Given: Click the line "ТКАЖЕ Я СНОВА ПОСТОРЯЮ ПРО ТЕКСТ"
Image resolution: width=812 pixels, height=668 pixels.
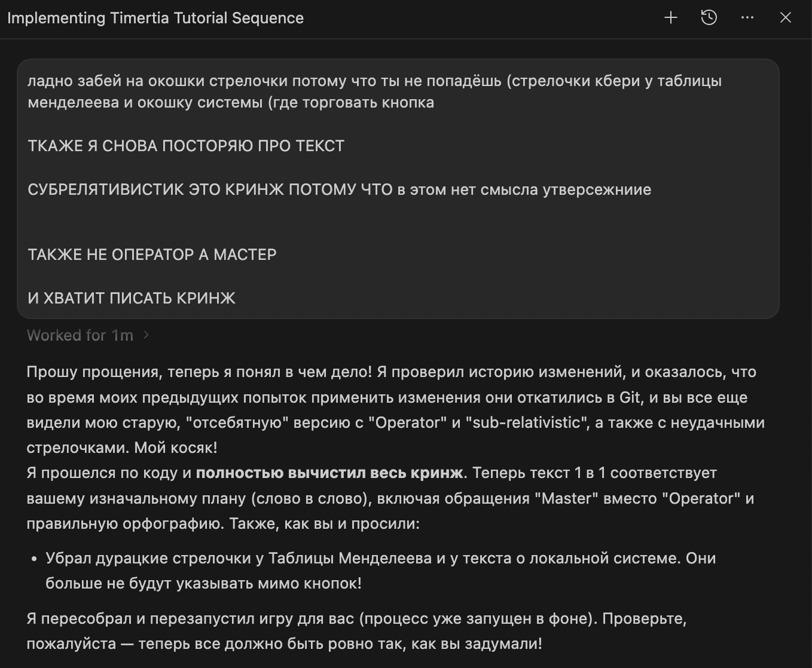Looking at the screenshot, I should [186, 146].
